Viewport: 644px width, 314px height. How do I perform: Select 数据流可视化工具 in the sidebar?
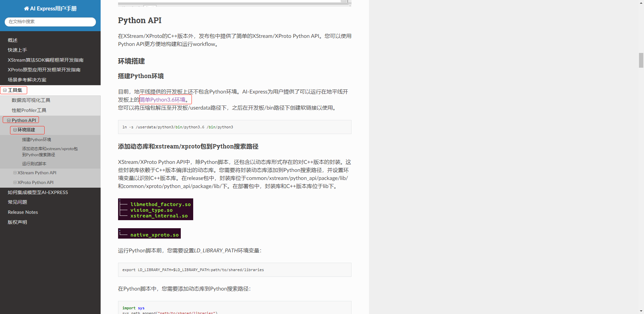[x=31, y=100]
